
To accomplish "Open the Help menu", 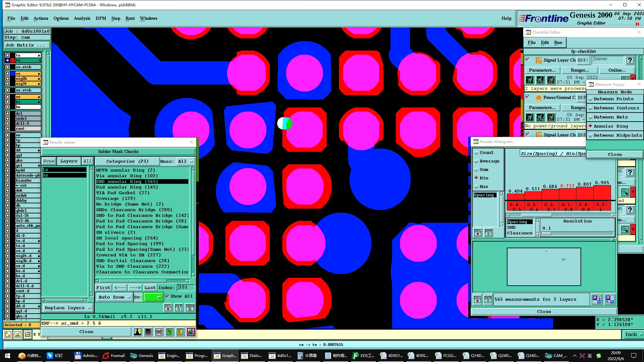I will click(506, 18).
